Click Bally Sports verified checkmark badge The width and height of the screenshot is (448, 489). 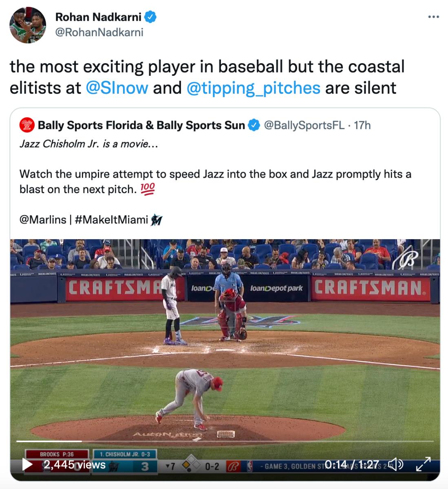254,126
